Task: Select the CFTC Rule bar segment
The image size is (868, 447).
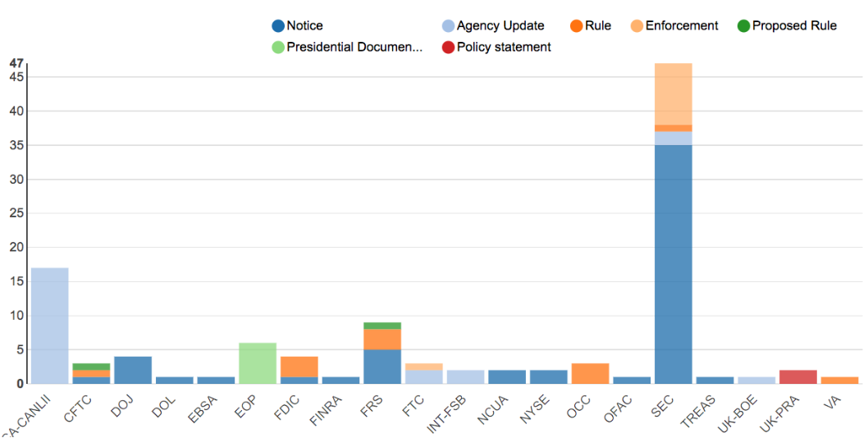Action: 91,373
